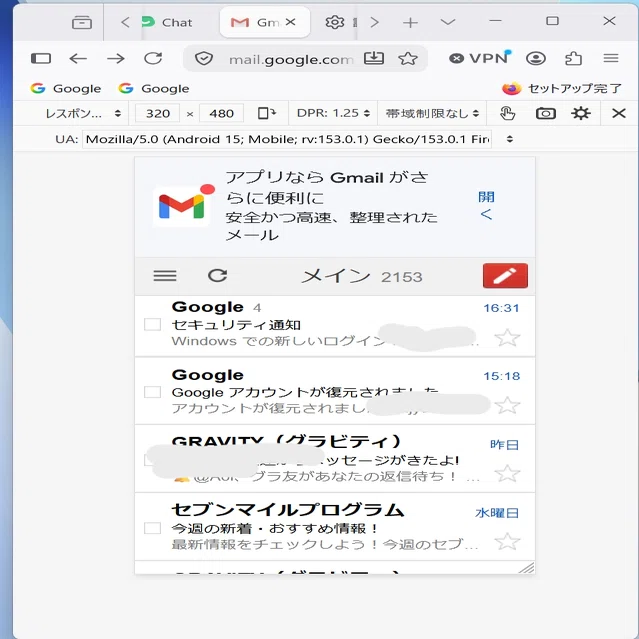This screenshot has width=639, height=639.
Task: Click the tracking protection shield icon
Action: (204, 59)
